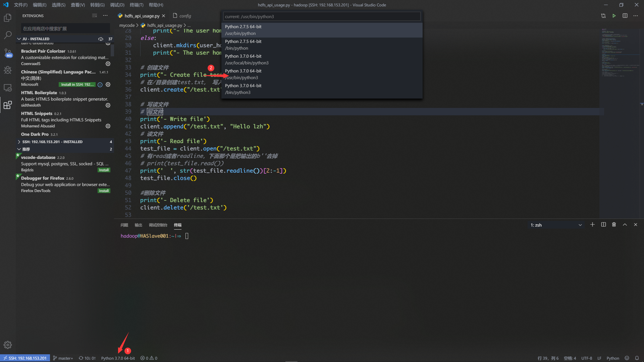
Task: Open the 1: zsh terminal dropdown
Action: click(556, 225)
